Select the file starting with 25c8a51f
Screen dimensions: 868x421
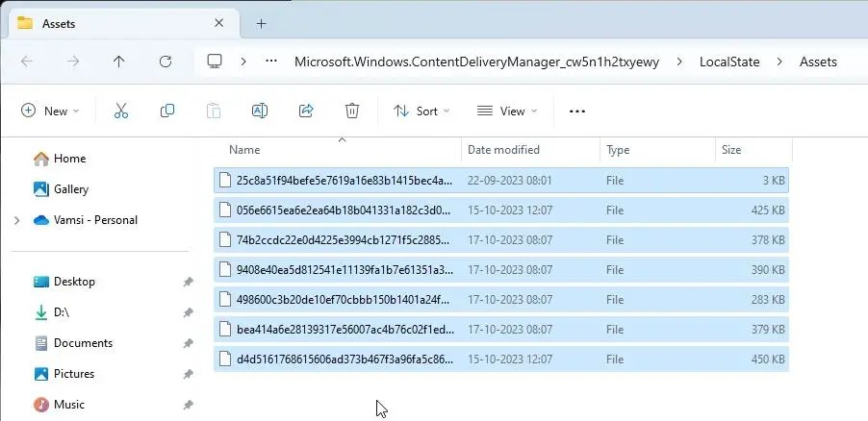[x=344, y=180]
